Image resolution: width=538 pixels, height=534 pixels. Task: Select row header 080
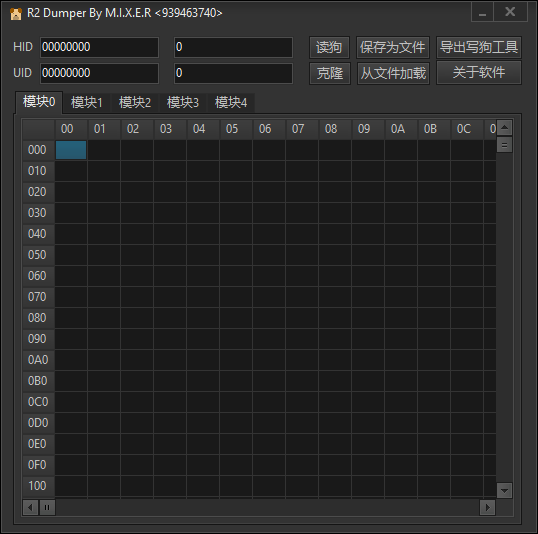[x=38, y=318]
